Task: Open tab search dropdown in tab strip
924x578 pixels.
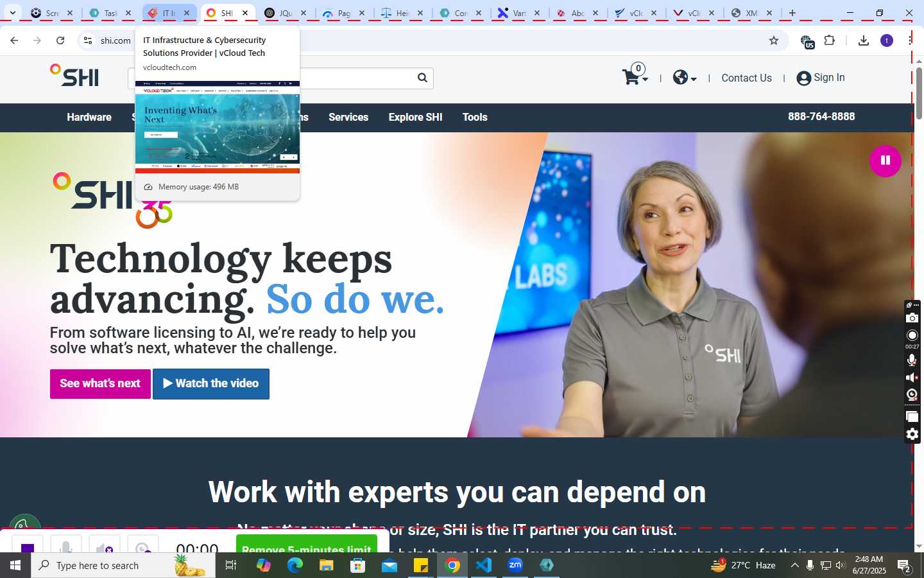Action: click(12, 13)
